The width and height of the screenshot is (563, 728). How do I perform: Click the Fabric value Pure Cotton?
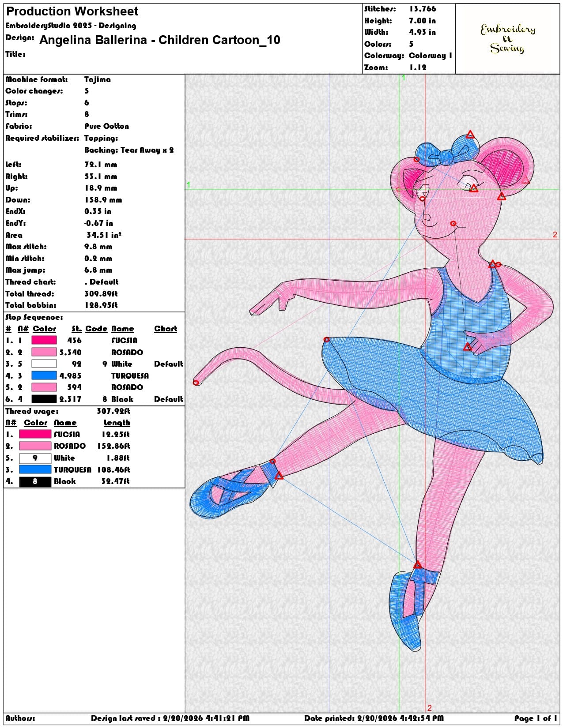coord(107,126)
